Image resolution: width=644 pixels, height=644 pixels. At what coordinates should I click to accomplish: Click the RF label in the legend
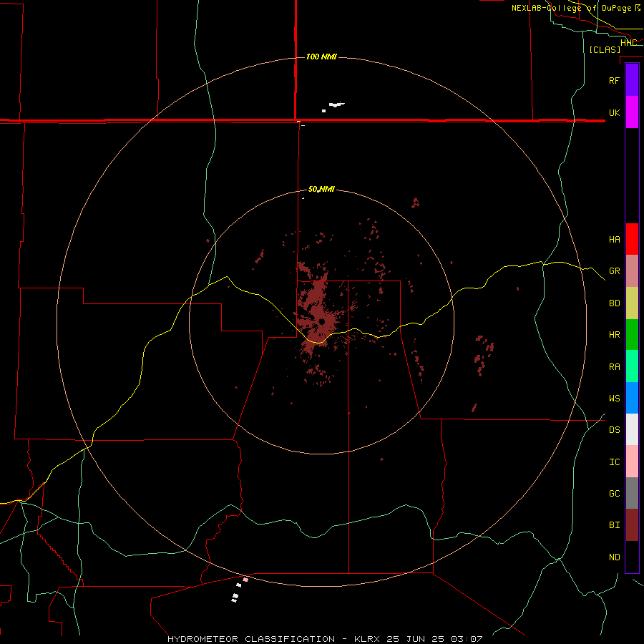614,80
